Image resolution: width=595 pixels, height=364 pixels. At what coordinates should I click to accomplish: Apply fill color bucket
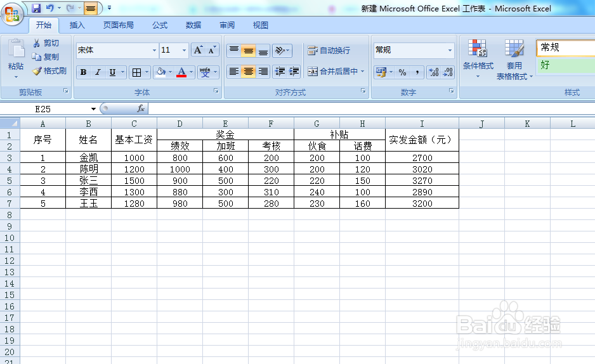click(x=161, y=72)
